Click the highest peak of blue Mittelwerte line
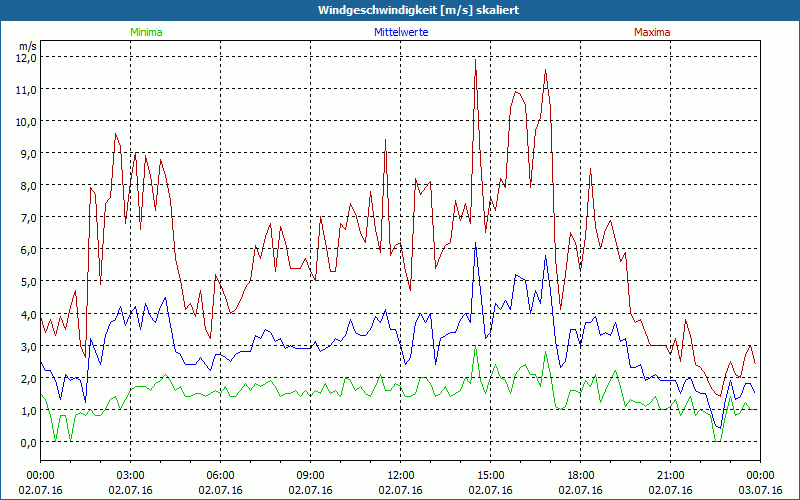The image size is (800, 500). click(476, 244)
